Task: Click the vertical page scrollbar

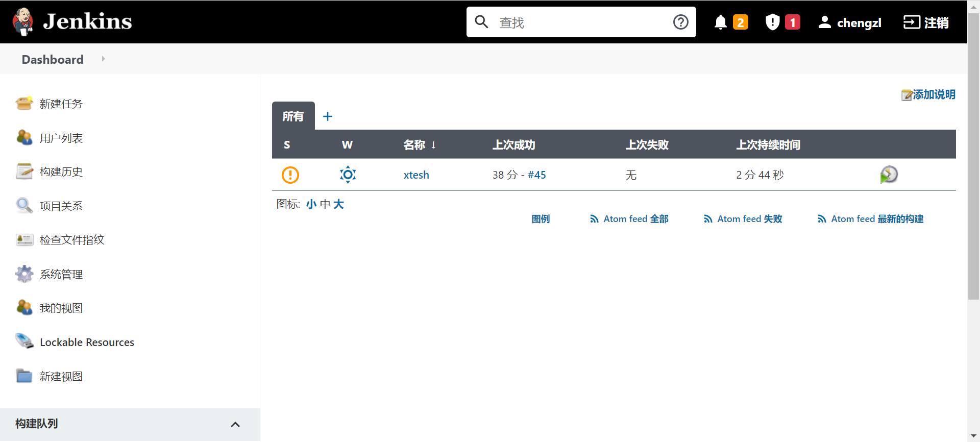Action: pos(973,156)
